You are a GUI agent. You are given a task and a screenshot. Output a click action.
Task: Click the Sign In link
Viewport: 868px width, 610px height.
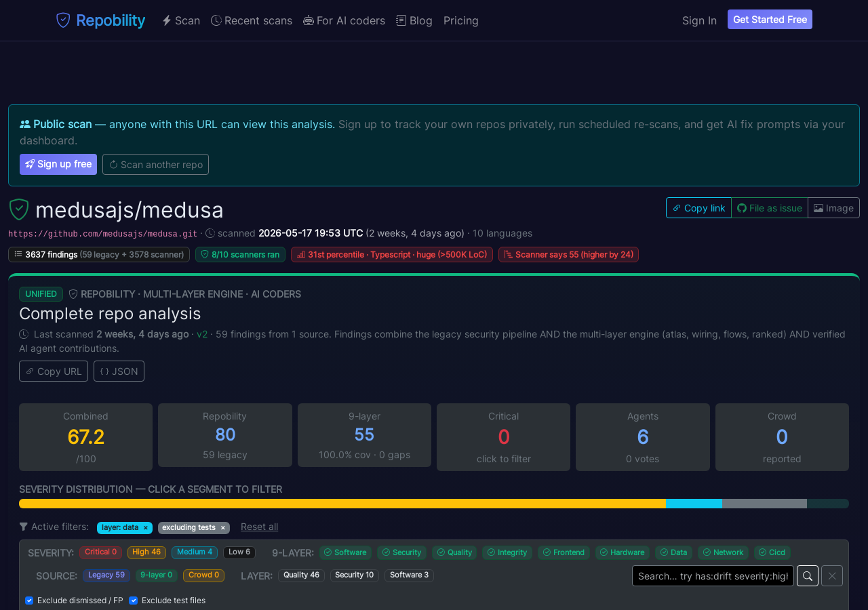coord(699,20)
